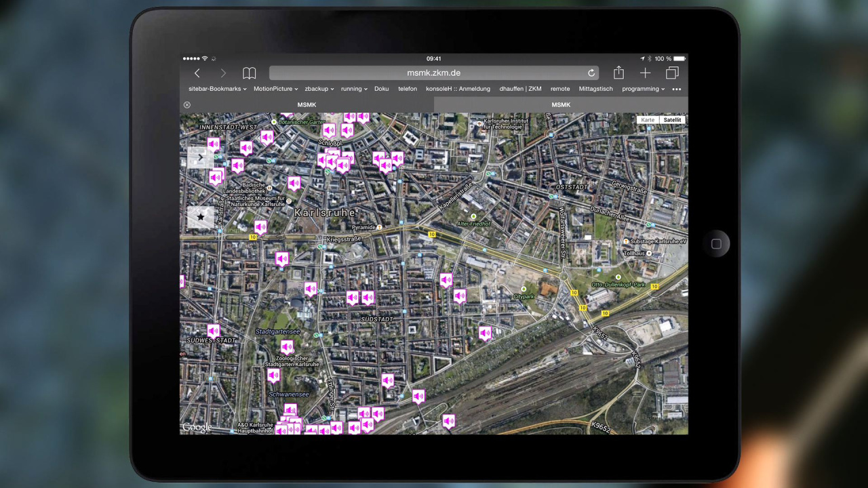
Task: Tap the sound marker above Zoologischer Stadtgarten label
Action: (x=287, y=347)
